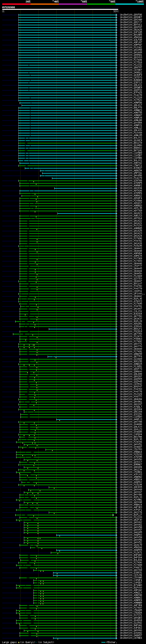Select hit UniRef100_P92919
Image resolution: width=146 pixels, height=644 pixels.
(x=131, y=331)
